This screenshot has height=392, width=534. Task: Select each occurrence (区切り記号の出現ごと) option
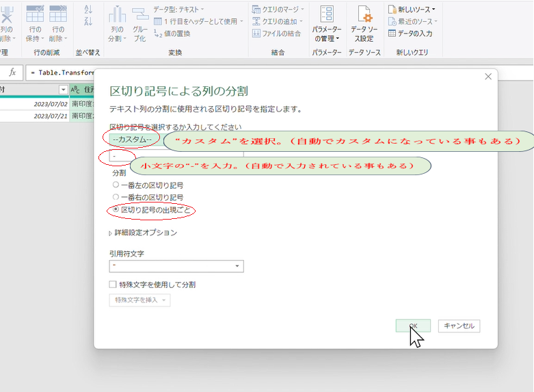pos(151,209)
